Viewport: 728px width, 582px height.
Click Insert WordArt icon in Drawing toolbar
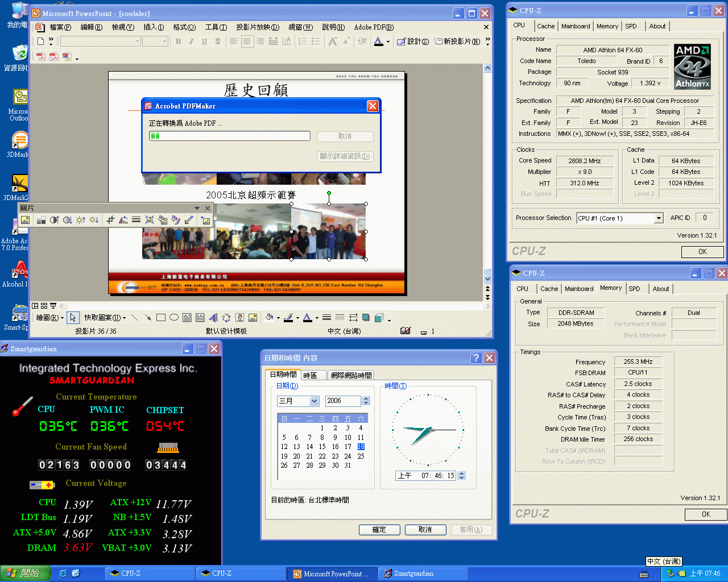213,318
